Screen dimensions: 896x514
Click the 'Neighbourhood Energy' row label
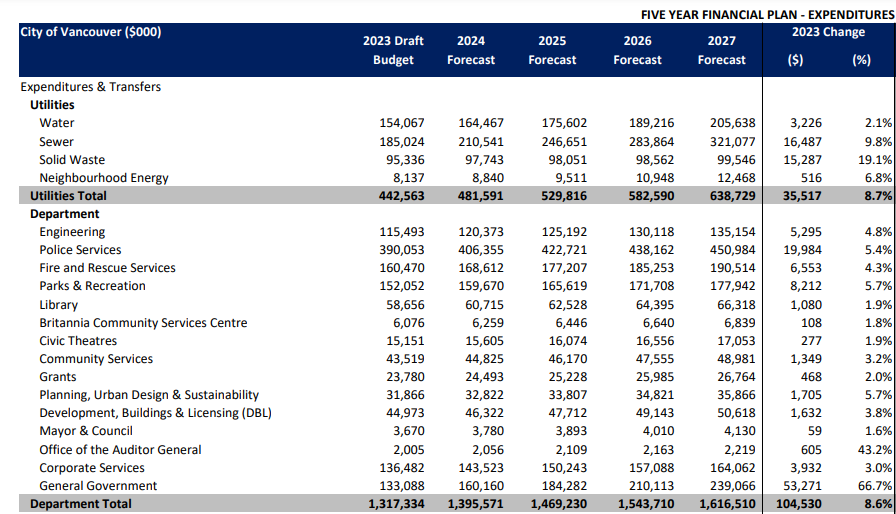(x=104, y=178)
